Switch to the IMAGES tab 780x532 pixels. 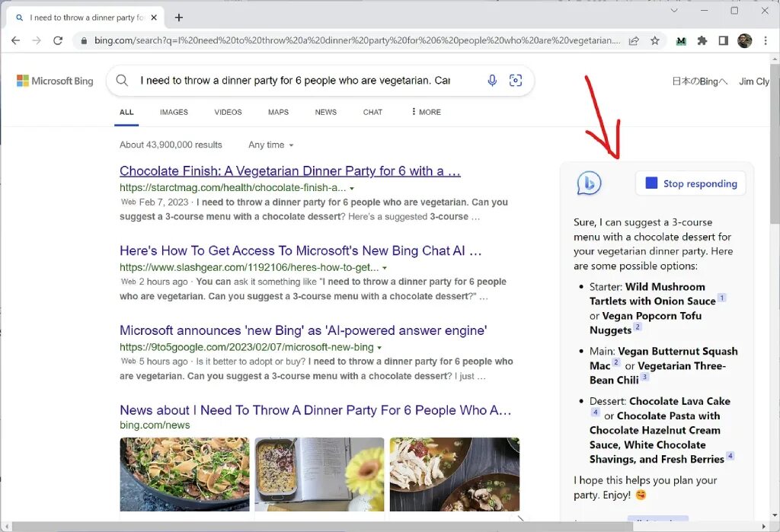tap(174, 113)
